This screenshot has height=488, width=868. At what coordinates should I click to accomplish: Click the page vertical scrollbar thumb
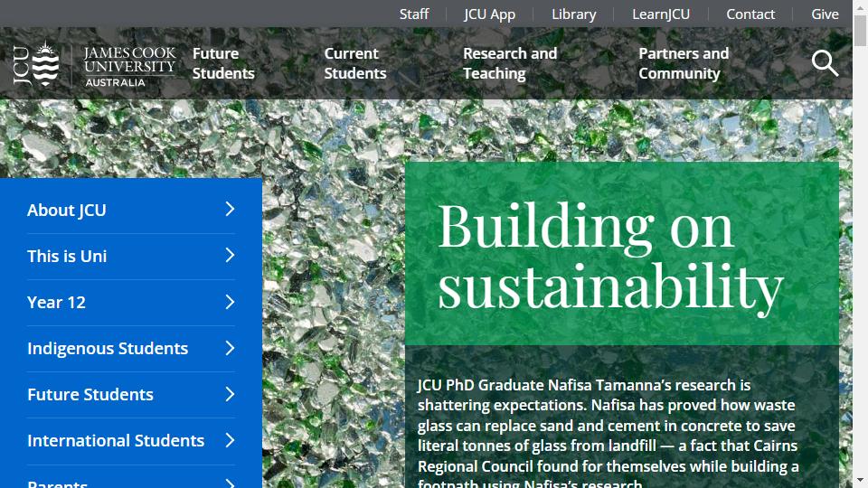tap(860, 32)
